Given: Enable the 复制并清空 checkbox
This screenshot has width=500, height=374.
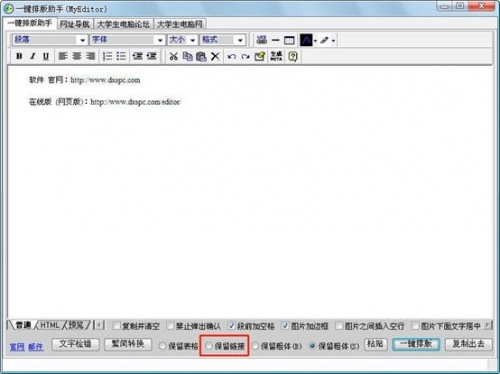Looking at the screenshot, I should (x=117, y=326).
